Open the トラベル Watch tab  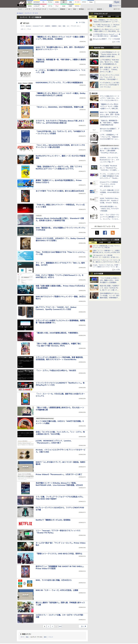pyautogui.click(x=50, y=6)
